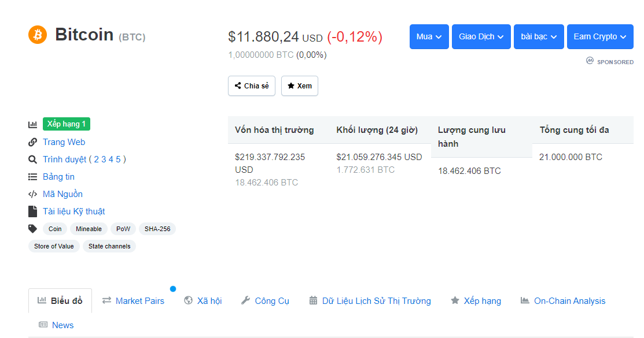The image size is (644, 338).
Task: Expand the bài bạc dropdown
Action: click(539, 36)
